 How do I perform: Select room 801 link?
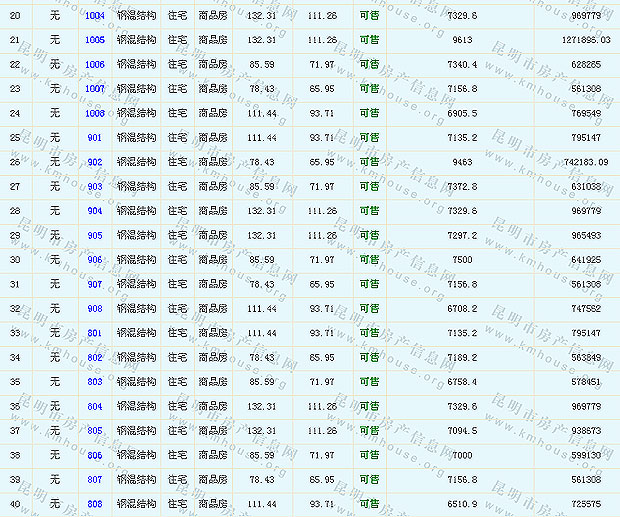[x=95, y=333]
